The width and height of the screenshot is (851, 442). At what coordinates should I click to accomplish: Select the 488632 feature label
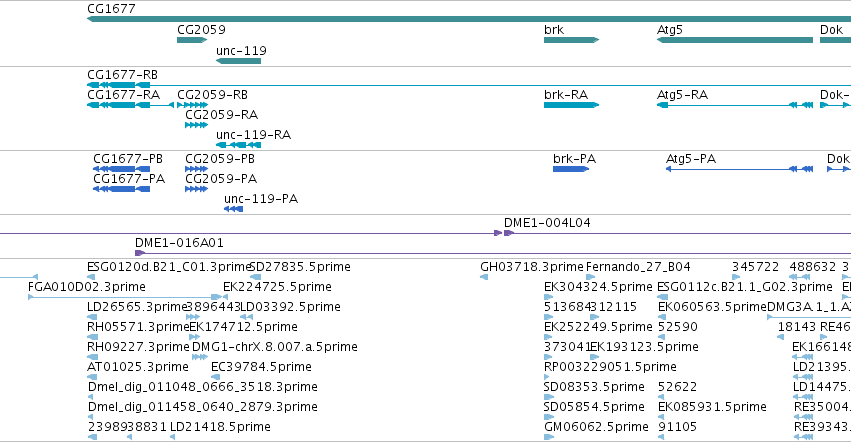tap(812, 267)
